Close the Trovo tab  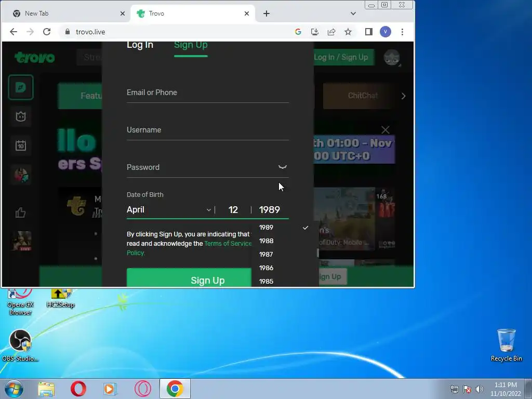[x=247, y=14]
